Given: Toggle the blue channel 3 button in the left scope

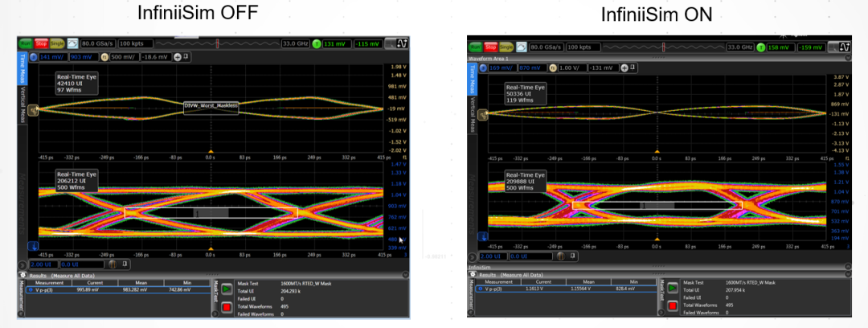Looking at the screenshot, I should (34, 56).
